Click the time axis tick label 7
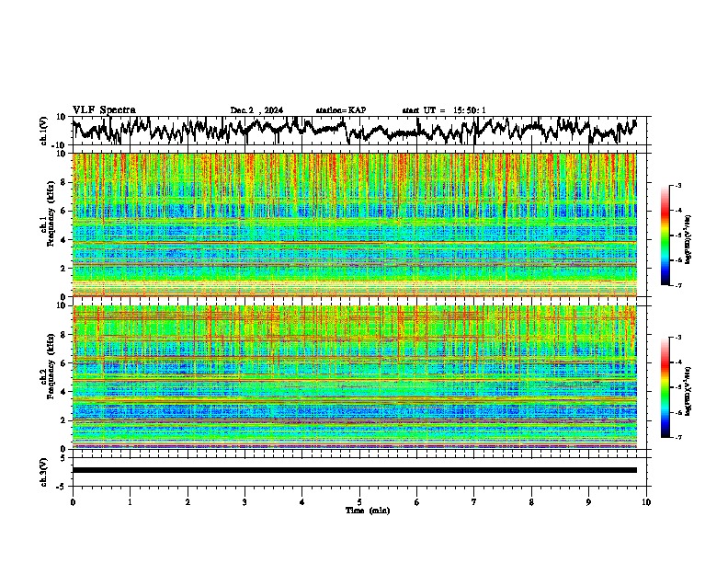Image resolution: width=728 pixels, height=563 pixels. pos(474,502)
